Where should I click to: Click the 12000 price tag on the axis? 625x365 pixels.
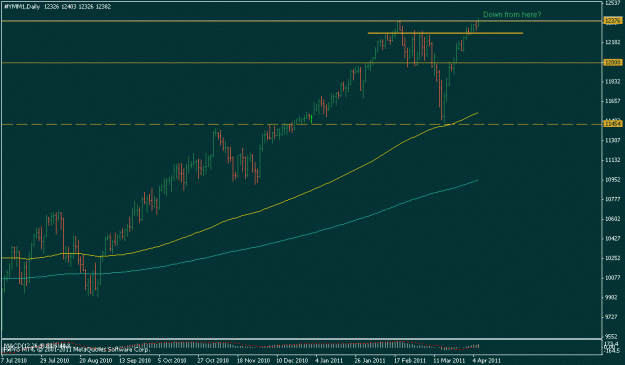click(x=612, y=63)
